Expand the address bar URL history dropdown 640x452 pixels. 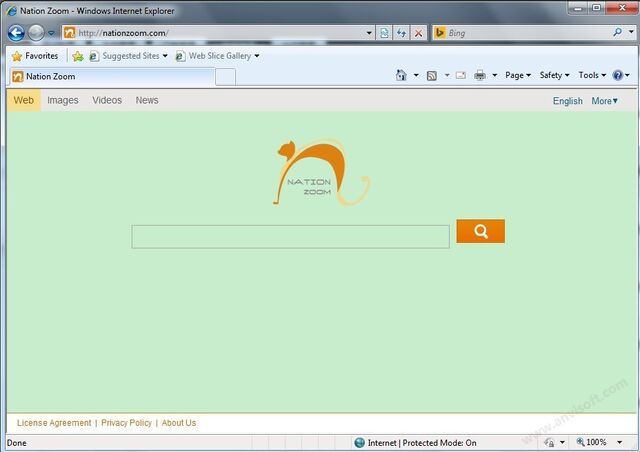[369, 33]
